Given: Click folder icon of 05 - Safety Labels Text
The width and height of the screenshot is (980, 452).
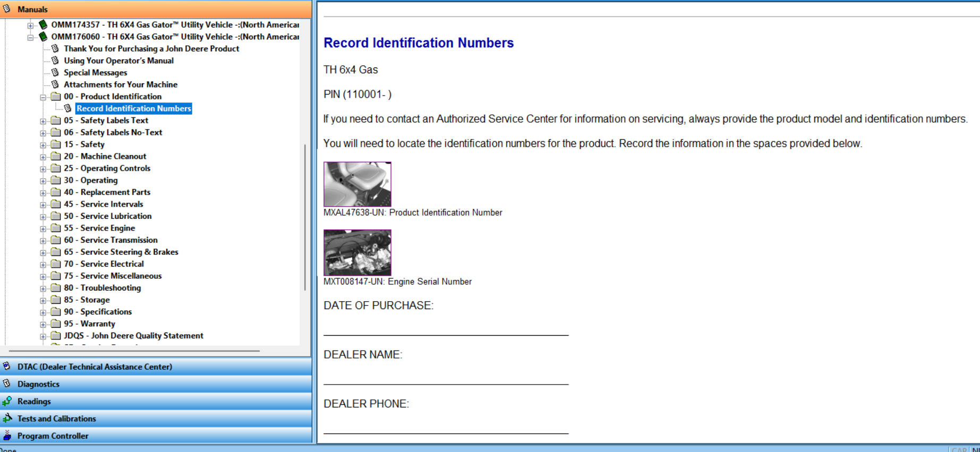Looking at the screenshot, I should (56, 120).
